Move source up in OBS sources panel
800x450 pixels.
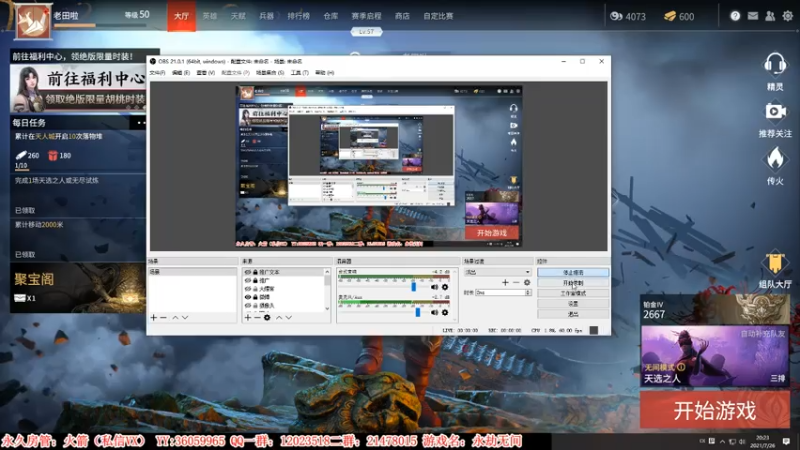[279, 317]
